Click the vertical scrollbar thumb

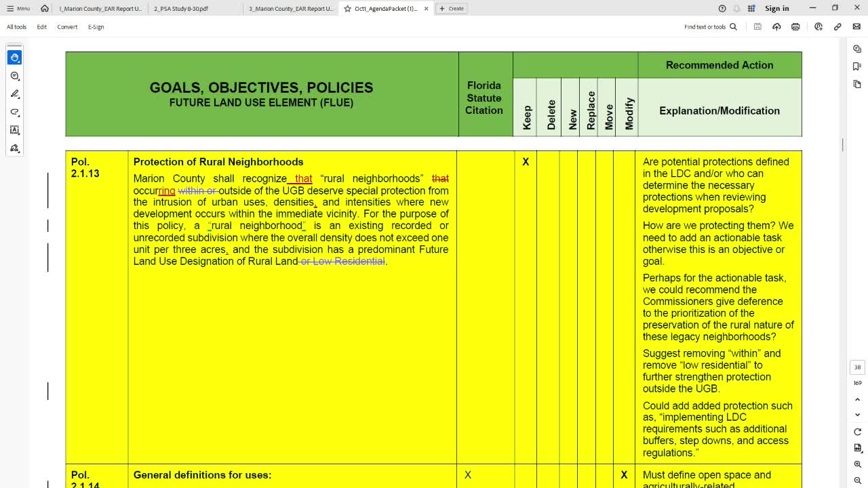[842, 145]
